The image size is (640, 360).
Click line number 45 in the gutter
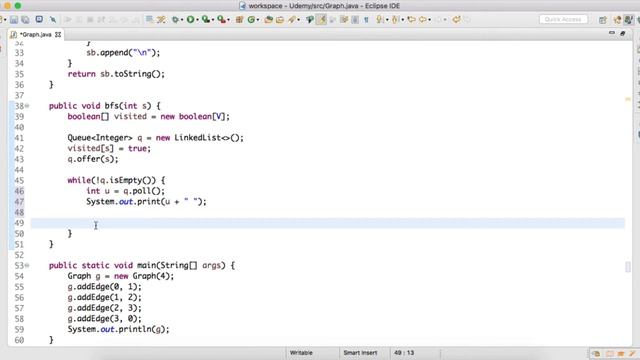pyautogui.click(x=19, y=180)
